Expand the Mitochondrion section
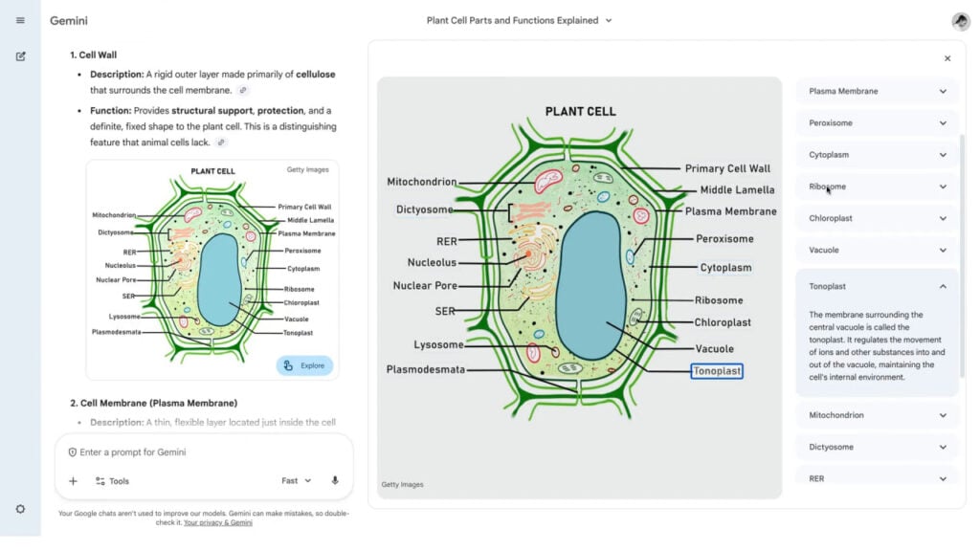Viewport: 980px width, 551px height. 943,415
